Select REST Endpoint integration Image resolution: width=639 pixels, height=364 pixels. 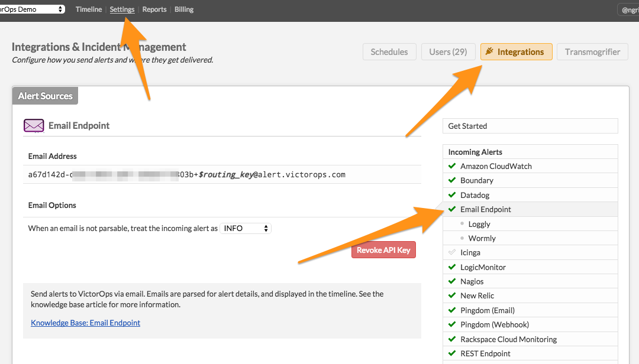pyautogui.click(x=530, y=353)
